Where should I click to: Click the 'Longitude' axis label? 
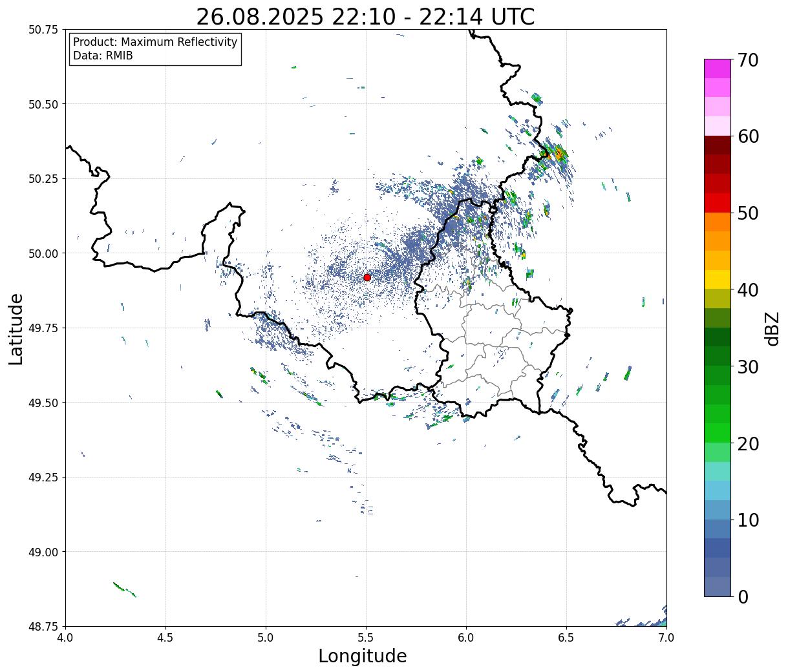363,656
